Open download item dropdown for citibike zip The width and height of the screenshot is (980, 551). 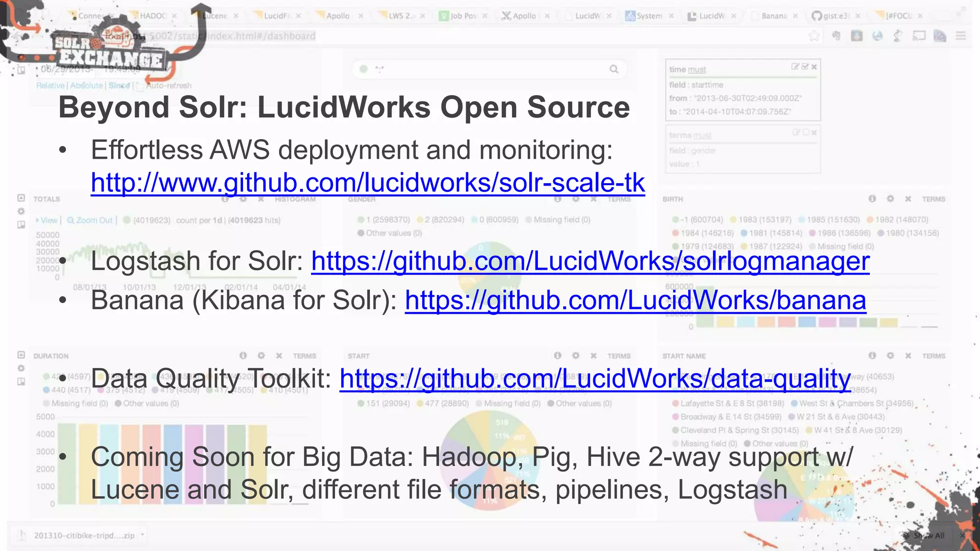click(x=142, y=535)
